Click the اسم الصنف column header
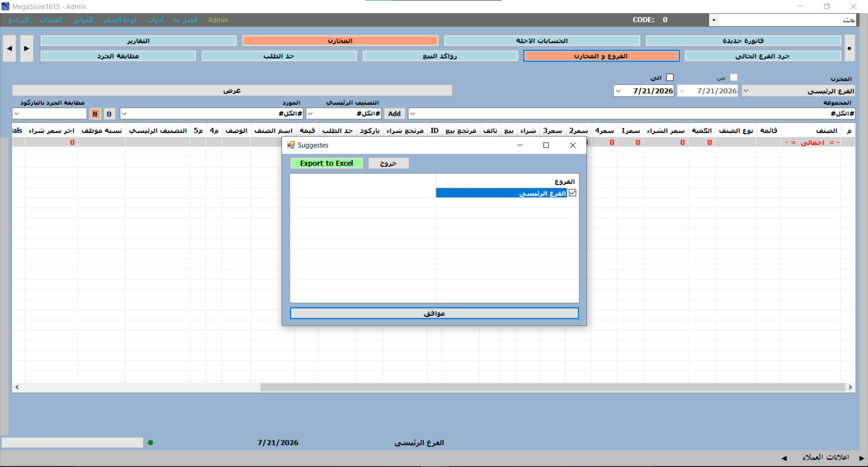The image size is (868, 467). point(273,130)
